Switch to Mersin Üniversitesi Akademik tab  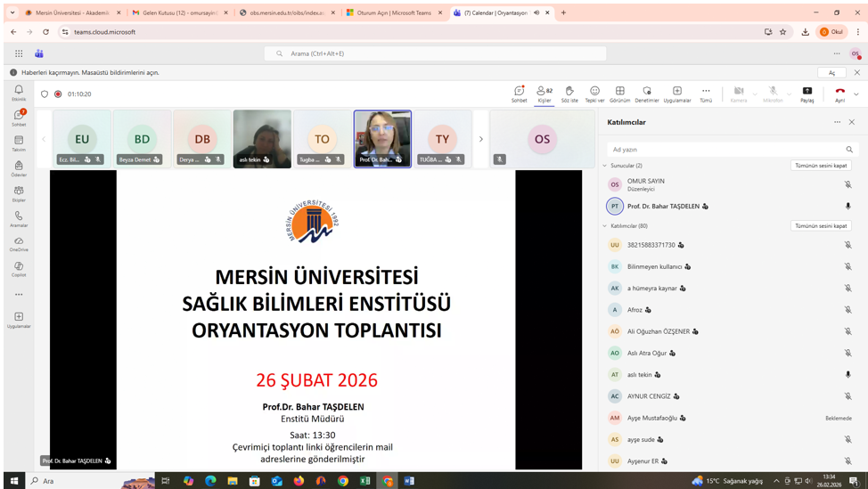point(71,13)
